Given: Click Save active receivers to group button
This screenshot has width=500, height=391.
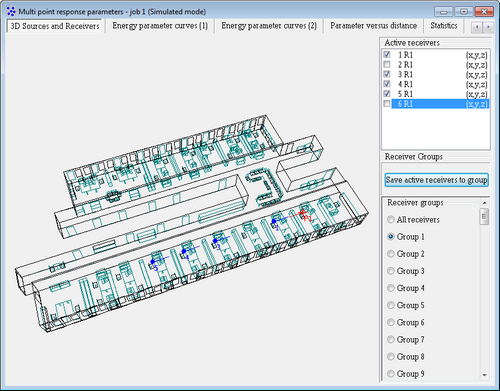Looking at the screenshot, I should 436,180.
